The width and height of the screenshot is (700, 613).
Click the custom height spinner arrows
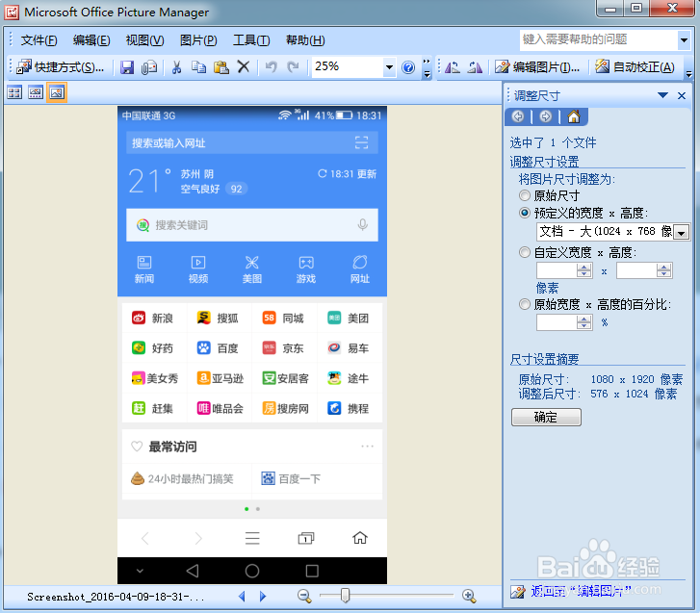tap(663, 270)
